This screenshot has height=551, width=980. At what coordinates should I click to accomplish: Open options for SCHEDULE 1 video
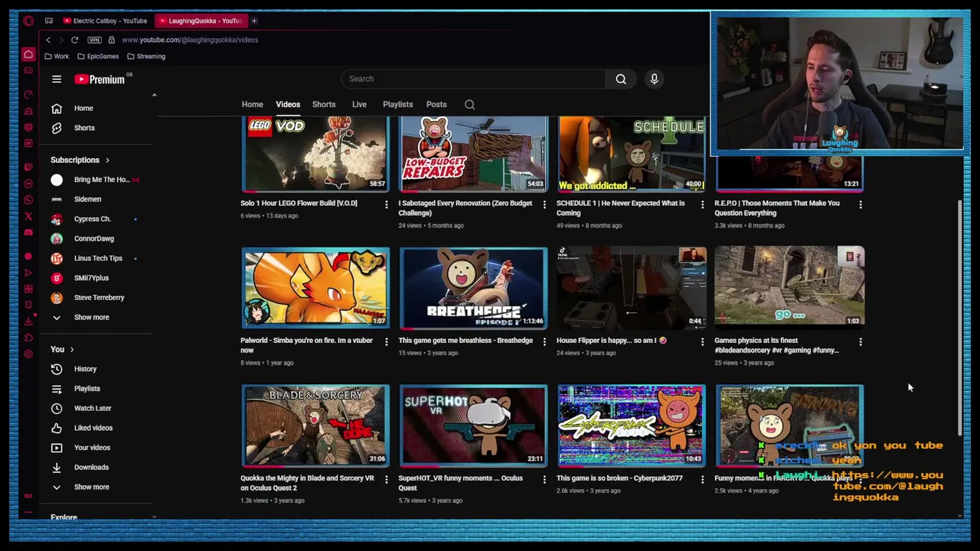702,204
